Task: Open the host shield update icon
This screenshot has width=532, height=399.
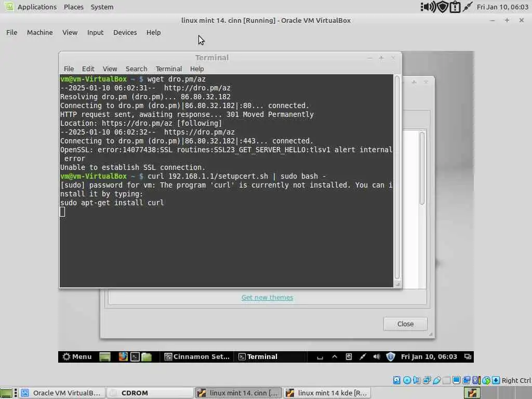Action: point(442,7)
